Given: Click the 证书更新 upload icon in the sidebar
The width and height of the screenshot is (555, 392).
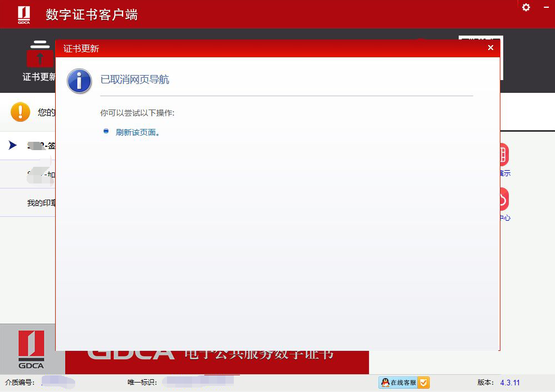Looking at the screenshot, I should pyautogui.click(x=40, y=58).
